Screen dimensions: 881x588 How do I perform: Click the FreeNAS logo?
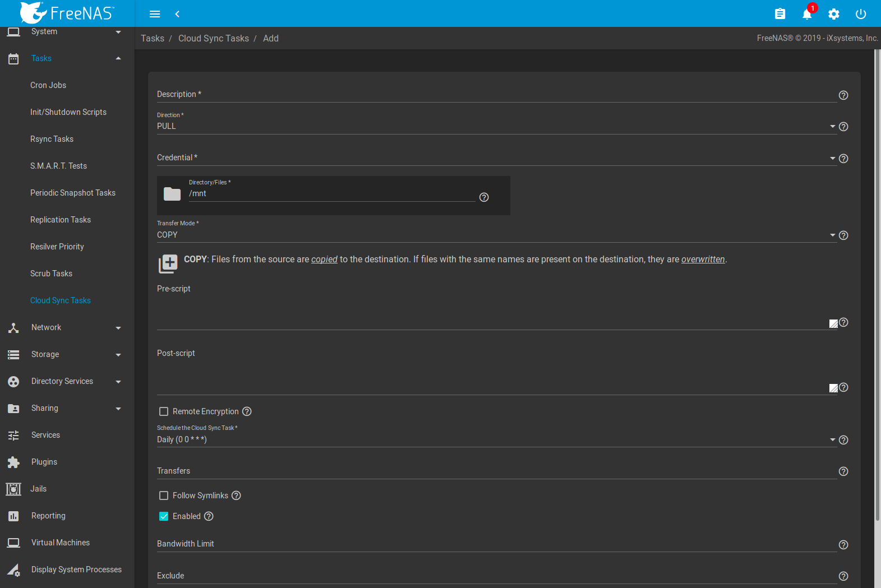tap(67, 12)
